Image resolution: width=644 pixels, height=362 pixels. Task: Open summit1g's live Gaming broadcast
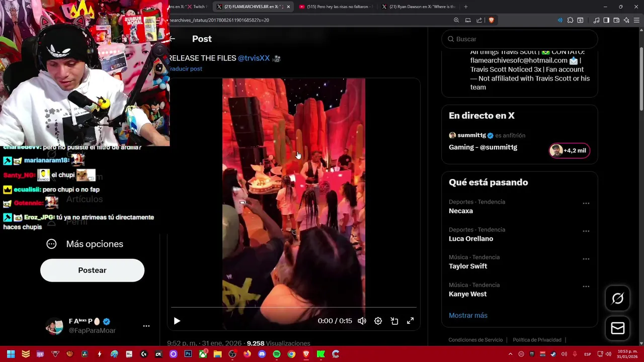(x=483, y=147)
